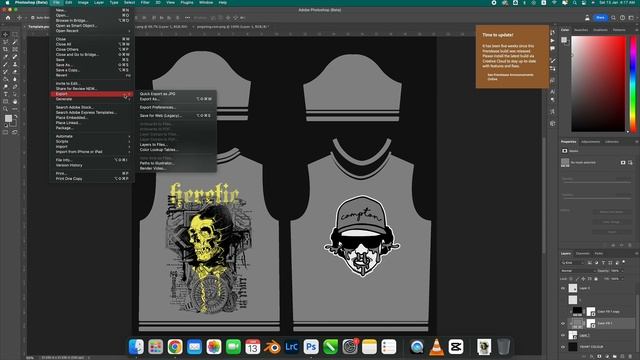The image size is (640, 360).
Task: Select the Eyedropper tool
Action: click(x=5, y=57)
